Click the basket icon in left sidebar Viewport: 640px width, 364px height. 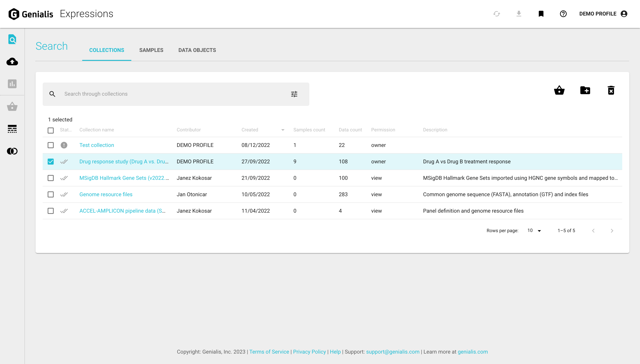tap(12, 107)
